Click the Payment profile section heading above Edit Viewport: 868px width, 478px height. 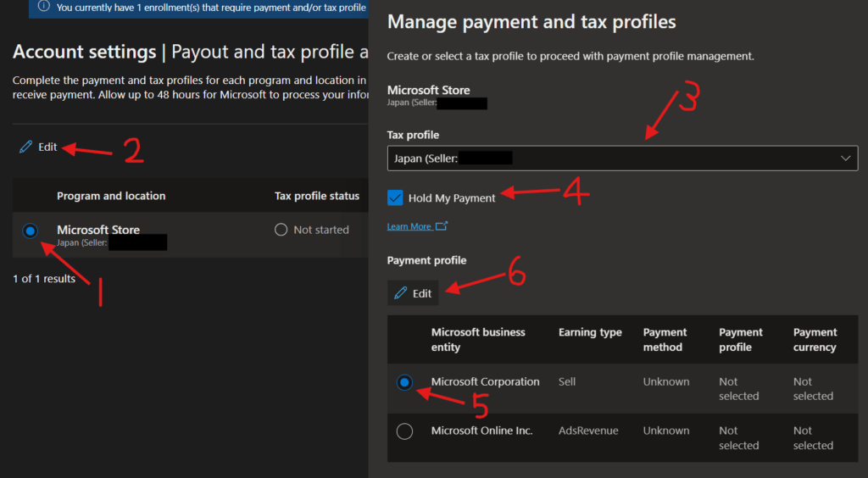(427, 260)
